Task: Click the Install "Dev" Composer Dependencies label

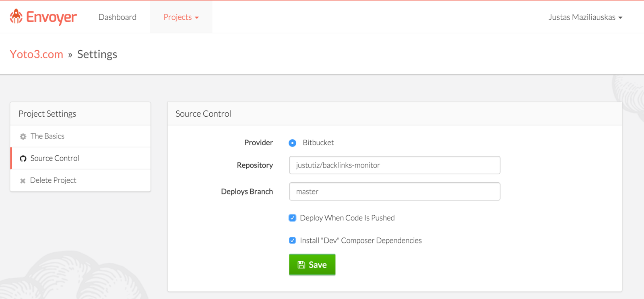Action: pyautogui.click(x=361, y=240)
